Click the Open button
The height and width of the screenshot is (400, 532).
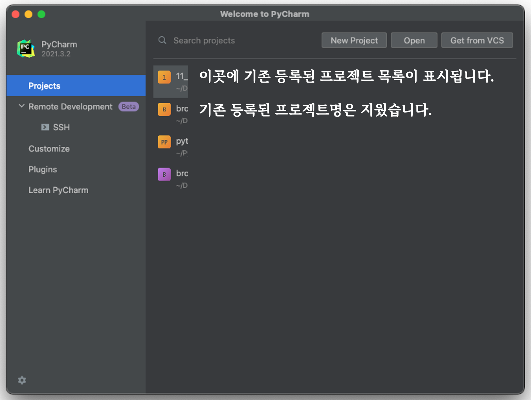tap(414, 40)
